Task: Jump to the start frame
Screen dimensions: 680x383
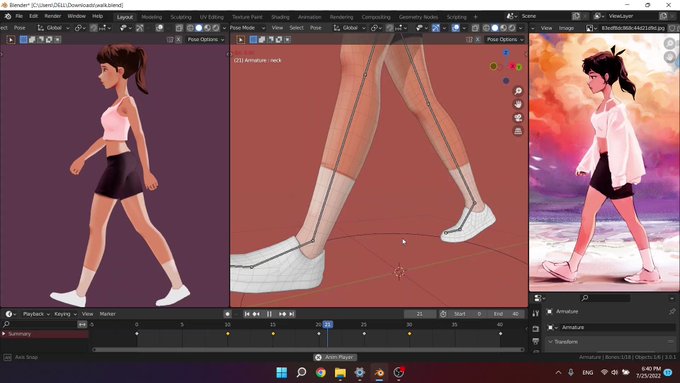Action: pos(247,314)
